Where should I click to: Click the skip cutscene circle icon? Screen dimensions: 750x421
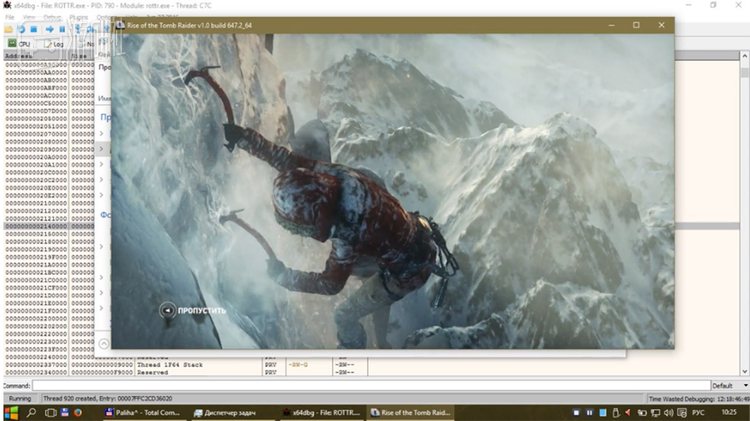point(167,310)
